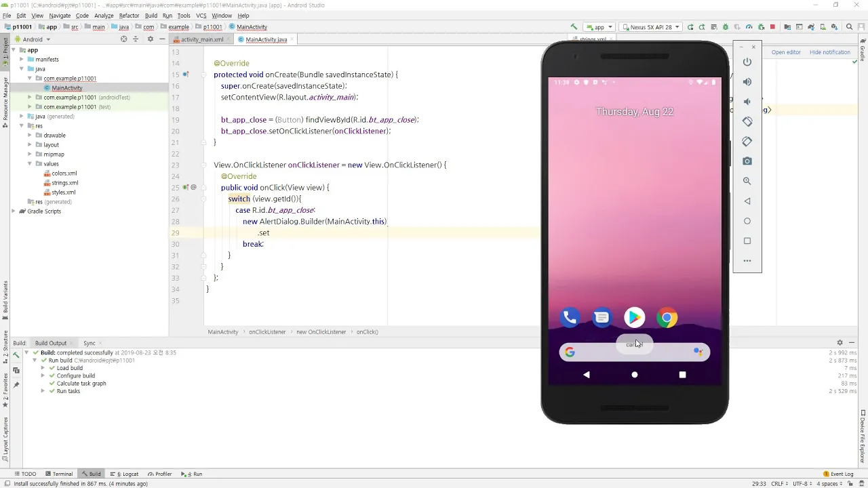
Task: Click the Collapse All icon in Project panel
Action: tap(136, 39)
